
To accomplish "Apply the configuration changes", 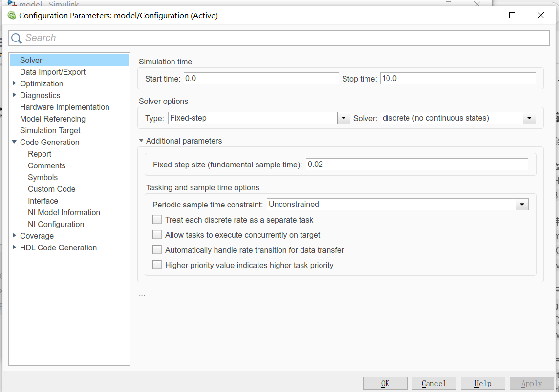I will (x=532, y=383).
